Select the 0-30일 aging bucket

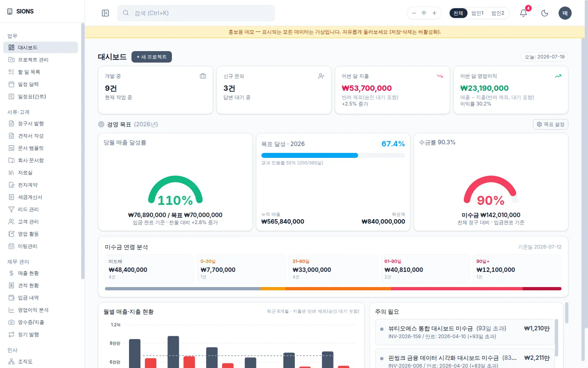click(x=241, y=269)
